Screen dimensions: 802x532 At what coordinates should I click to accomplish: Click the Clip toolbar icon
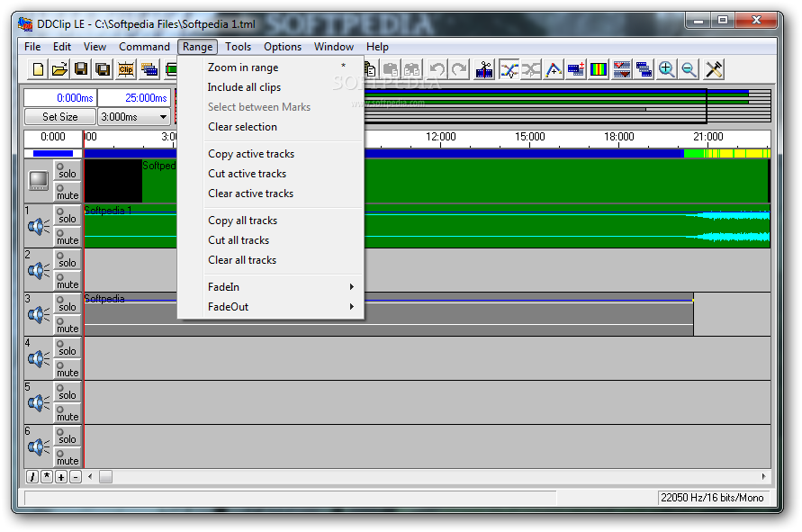126,69
